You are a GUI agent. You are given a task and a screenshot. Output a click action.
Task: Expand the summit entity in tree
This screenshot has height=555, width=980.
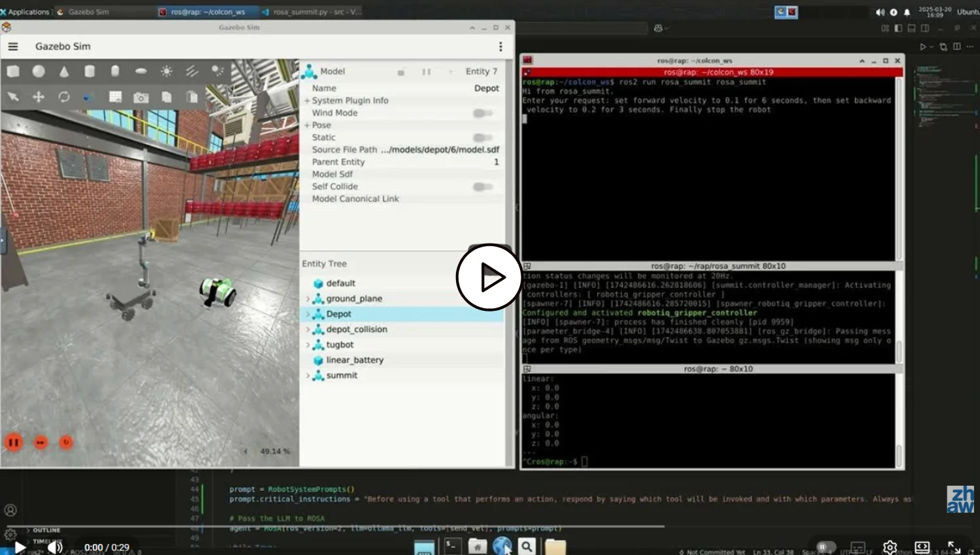(308, 375)
